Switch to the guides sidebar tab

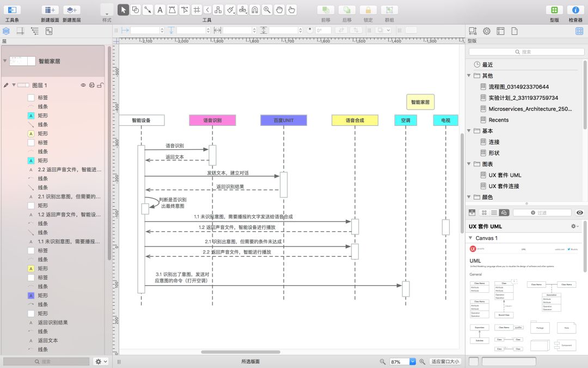(x=20, y=31)
